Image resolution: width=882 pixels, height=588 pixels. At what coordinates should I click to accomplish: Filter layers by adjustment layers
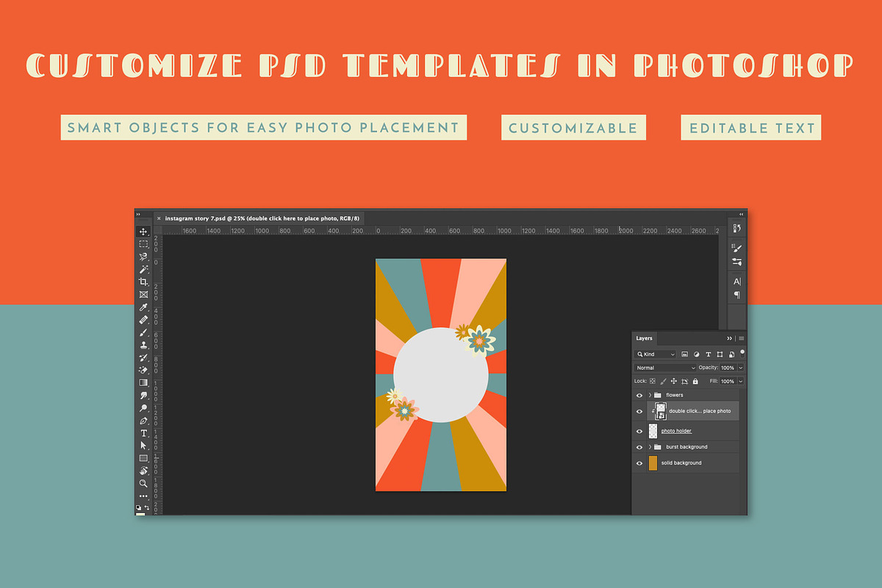pyautogui.click(x=696, y=354)
